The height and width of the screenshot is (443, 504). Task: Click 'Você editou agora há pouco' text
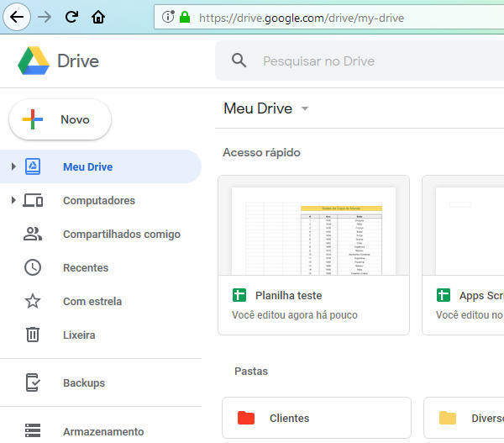pos(295,315)
